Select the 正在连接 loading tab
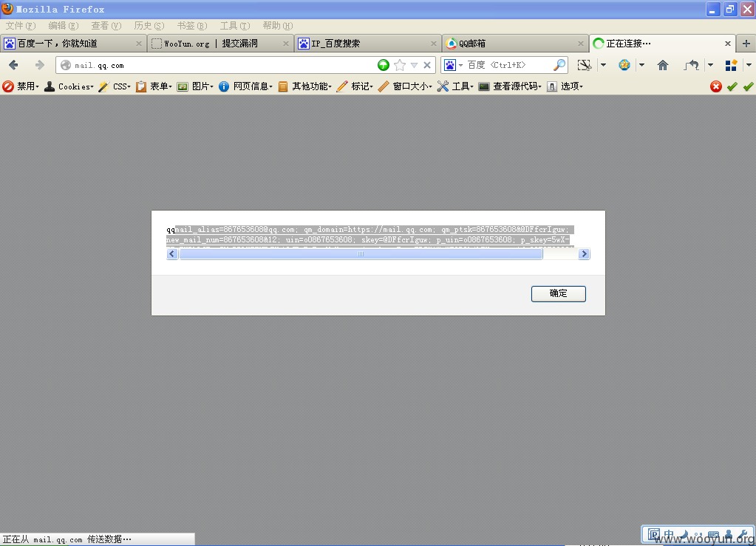The height and width of the screenshot is (546, 756). [662, 44]
